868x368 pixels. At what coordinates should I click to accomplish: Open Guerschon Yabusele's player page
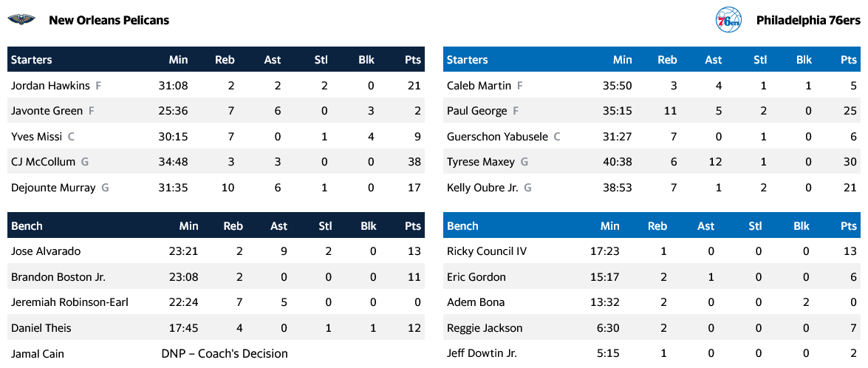coord(498,137)
